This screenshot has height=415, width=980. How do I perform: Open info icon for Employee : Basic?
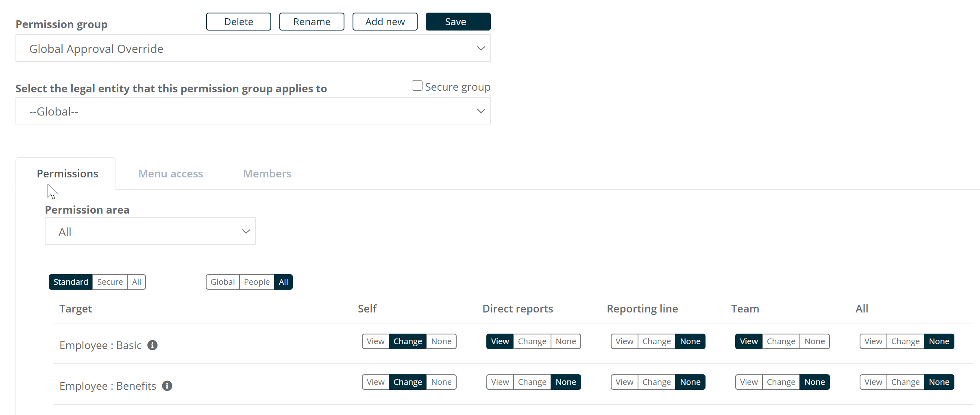point(152,345)
